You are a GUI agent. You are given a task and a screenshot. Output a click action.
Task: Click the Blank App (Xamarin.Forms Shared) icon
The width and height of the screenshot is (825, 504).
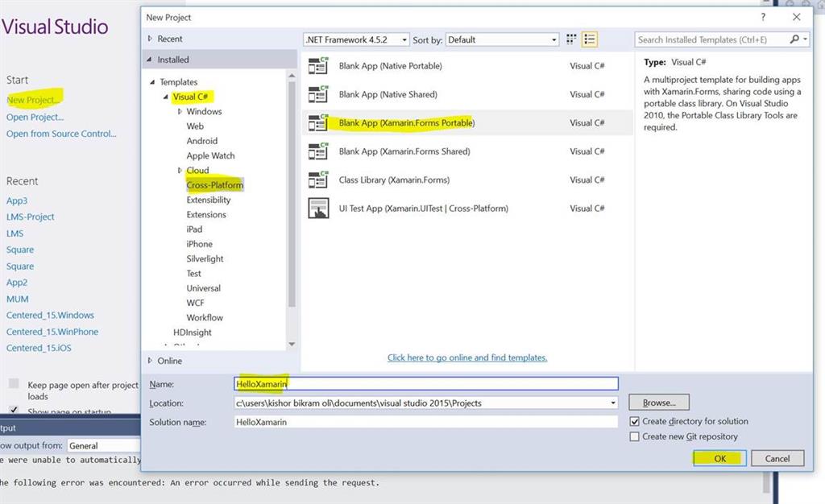[317, 151]
